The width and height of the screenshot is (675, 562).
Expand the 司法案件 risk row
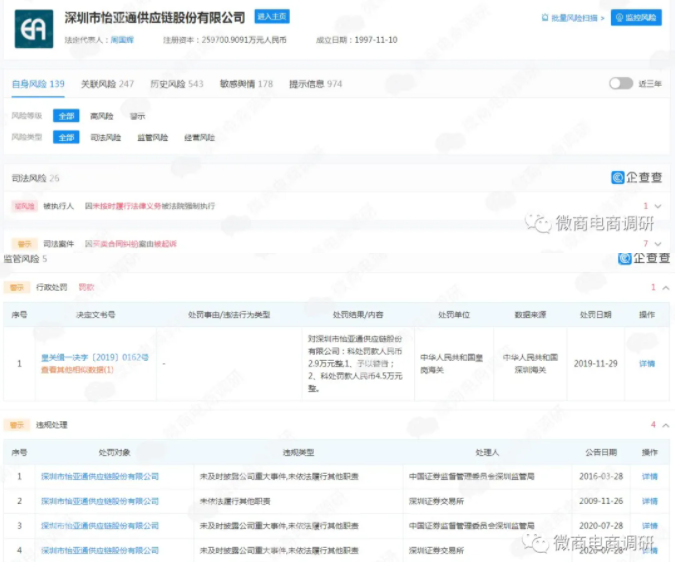tap(658, 244)
